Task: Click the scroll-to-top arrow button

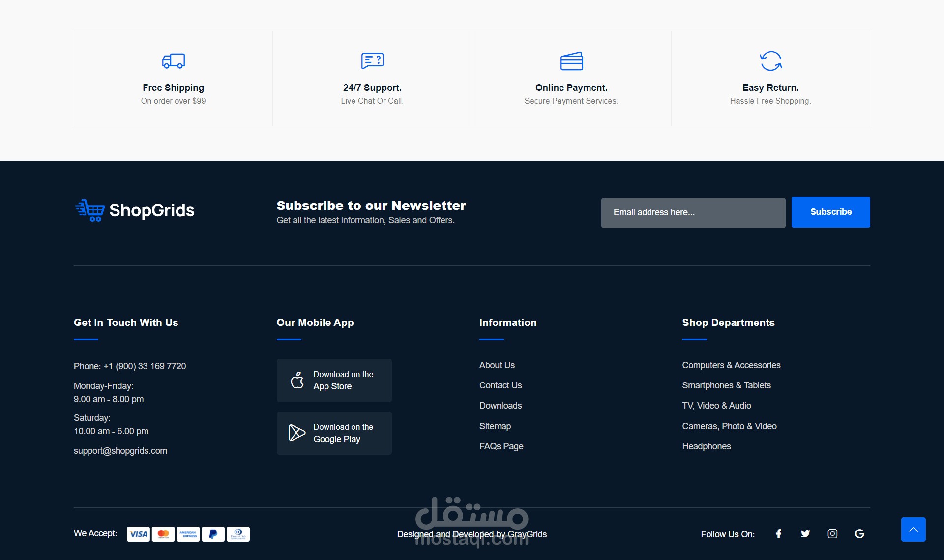Action: (x=913, y=530)
